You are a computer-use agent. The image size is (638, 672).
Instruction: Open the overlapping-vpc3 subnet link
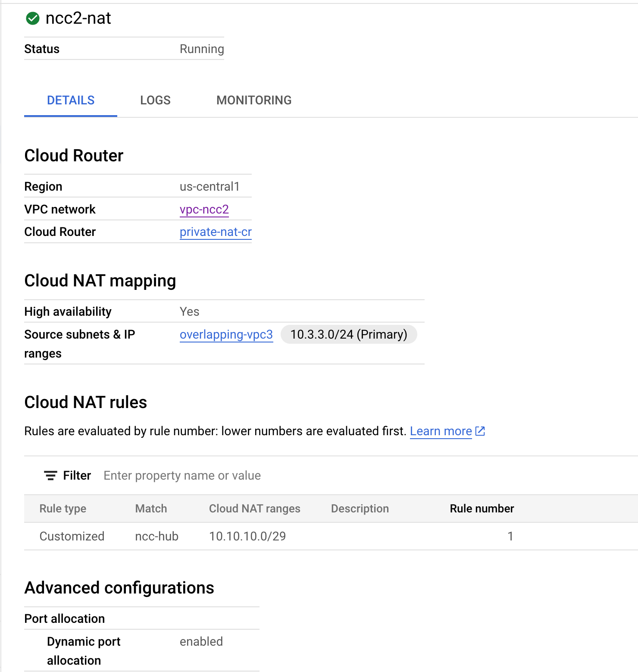[x=226, y=334]
